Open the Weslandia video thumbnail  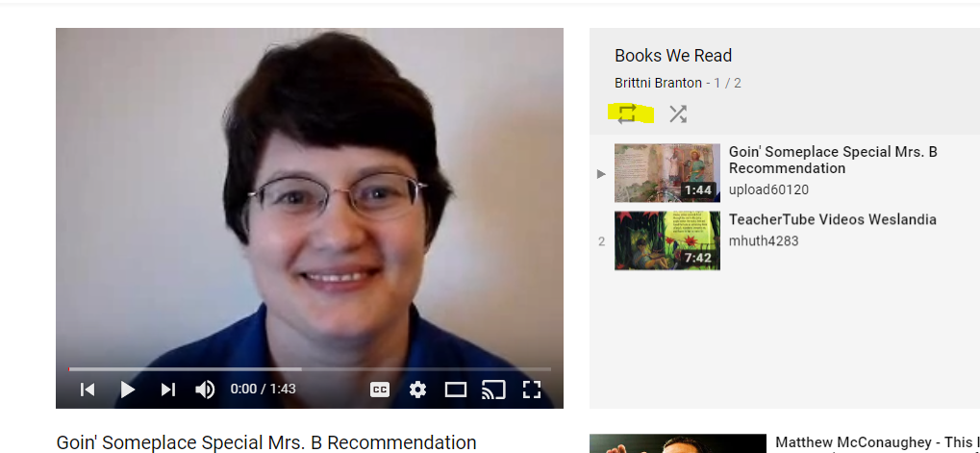(666, 240)
